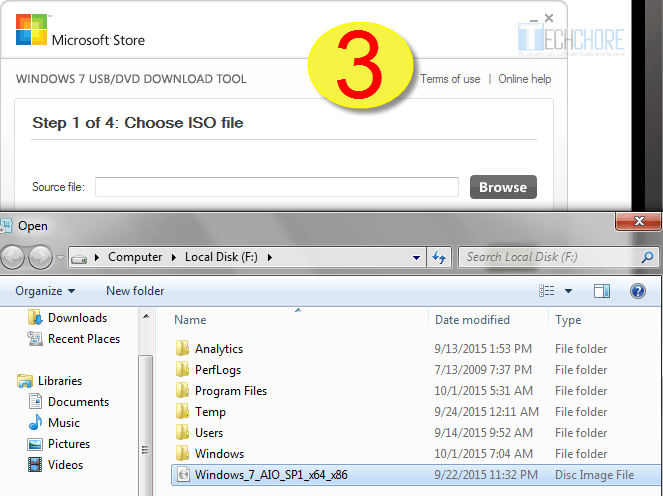Click the drive icon in address bar
The height and width of the screenshot is (496, 663).
click(79, 258)
